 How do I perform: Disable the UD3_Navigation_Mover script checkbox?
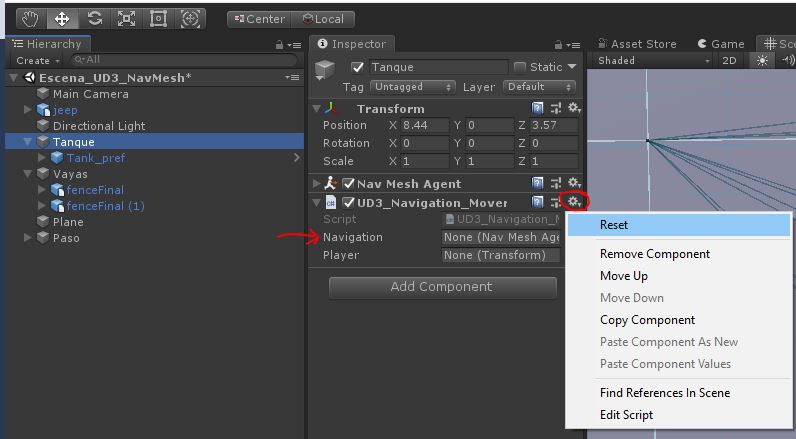(348, 202)
